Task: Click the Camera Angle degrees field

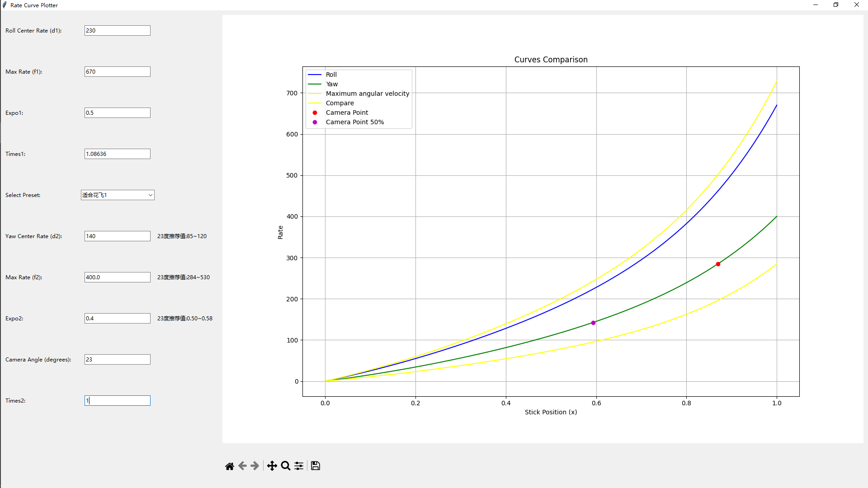Action: click(117, 360)
